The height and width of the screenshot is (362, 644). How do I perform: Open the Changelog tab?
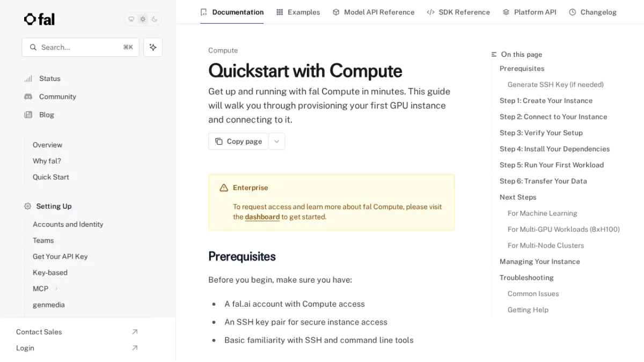tap(592, 12)
